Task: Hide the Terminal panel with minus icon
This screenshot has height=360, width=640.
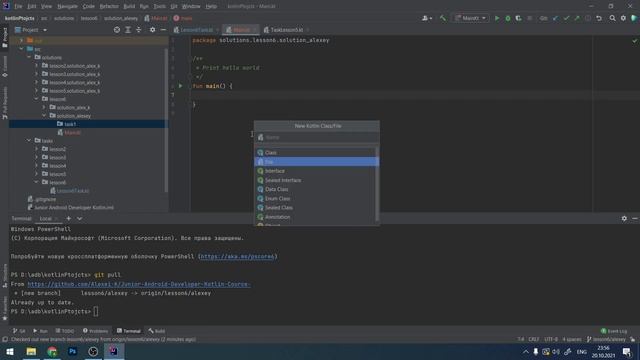Action: (x=635, y=219)
